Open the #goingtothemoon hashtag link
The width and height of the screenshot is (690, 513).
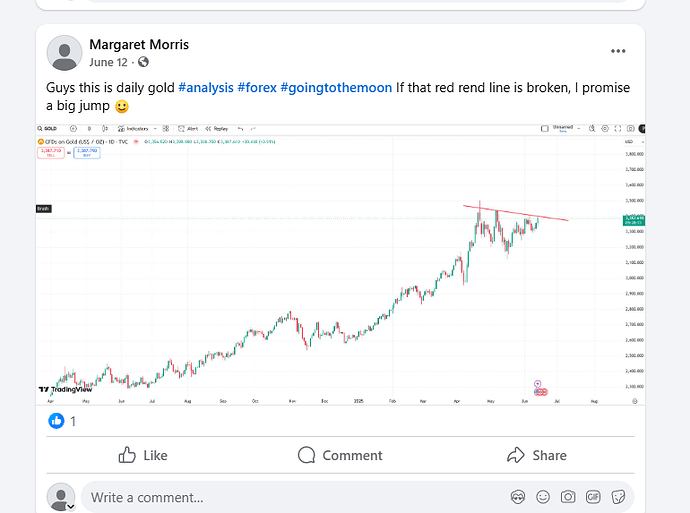(x=337, y=88)
